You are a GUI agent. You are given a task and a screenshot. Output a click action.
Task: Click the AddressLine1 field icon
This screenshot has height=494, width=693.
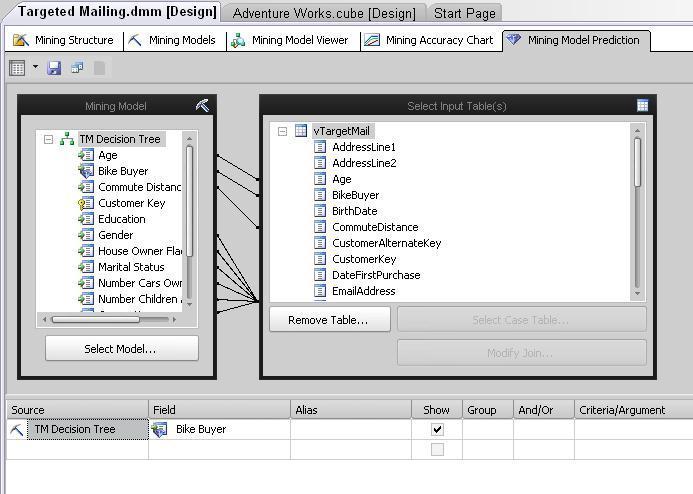coord(320,147)
